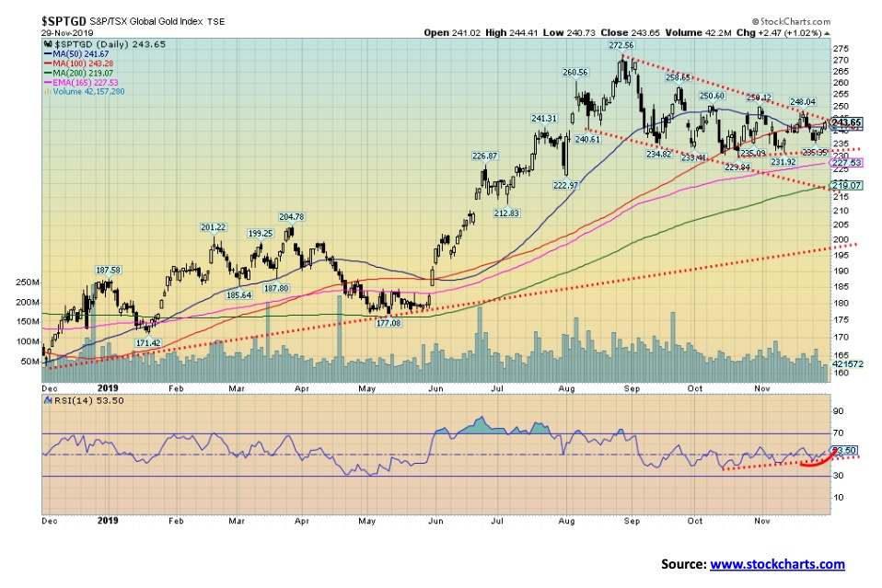Open the www.stockcharts.com source link
Screen dimensions: 882x588
pos(777,564)
